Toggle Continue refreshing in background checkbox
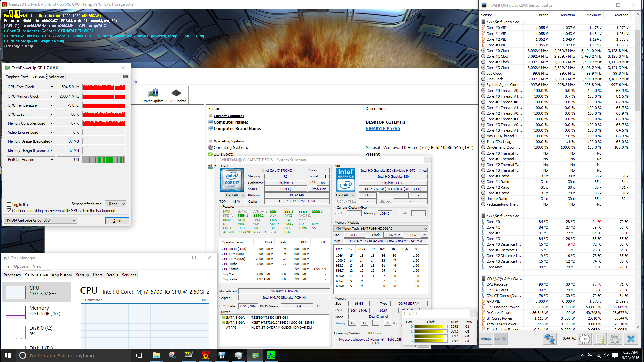The height and width of the screenshot is (362, 644). point(9,211)
